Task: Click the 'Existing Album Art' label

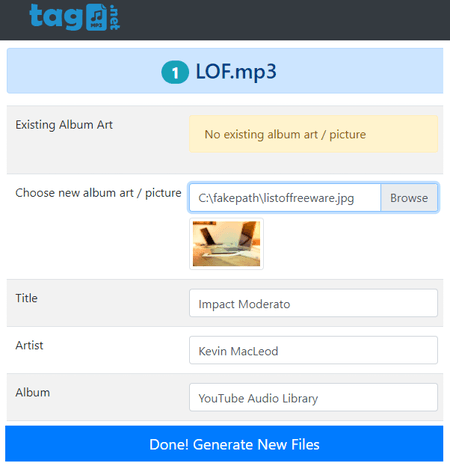Action: [x=64, y=125]
